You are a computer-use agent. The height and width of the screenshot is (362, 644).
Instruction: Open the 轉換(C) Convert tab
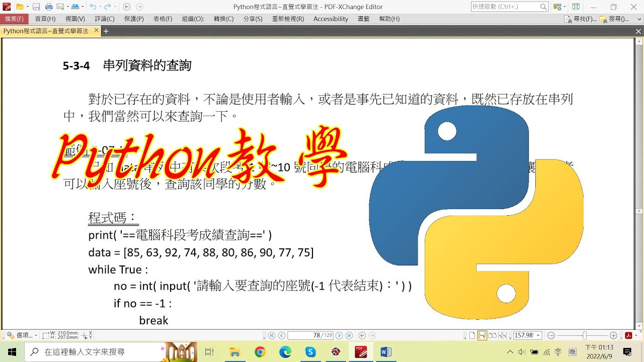[224, 19]
